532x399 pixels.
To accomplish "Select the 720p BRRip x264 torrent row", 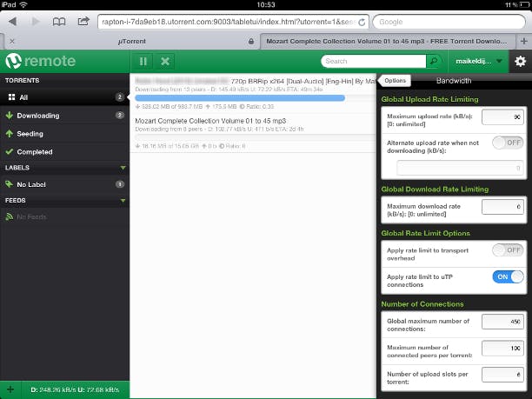I will pyautogui.click(x=253, y=93).
